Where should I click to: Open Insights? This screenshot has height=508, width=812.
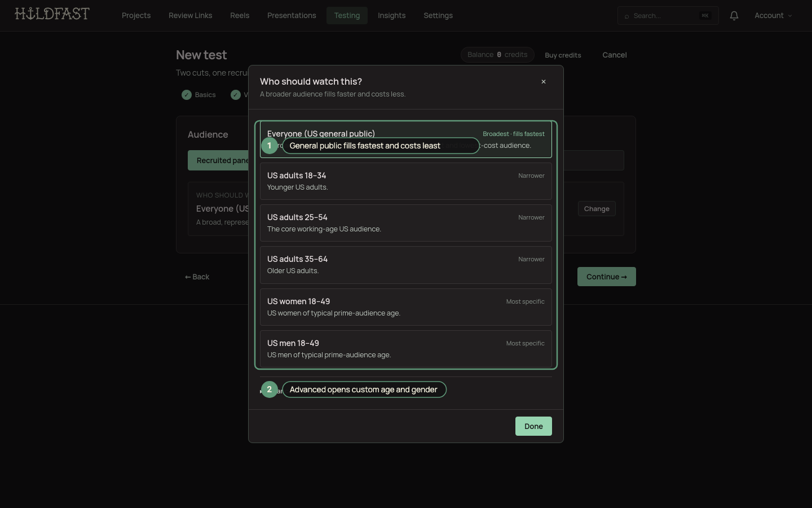point(392,16)
